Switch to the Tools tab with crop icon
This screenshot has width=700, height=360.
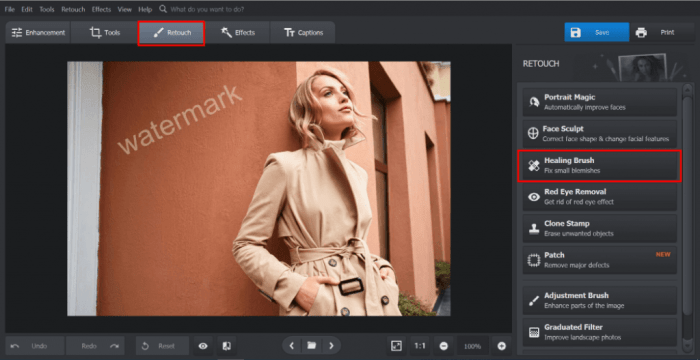104,33
